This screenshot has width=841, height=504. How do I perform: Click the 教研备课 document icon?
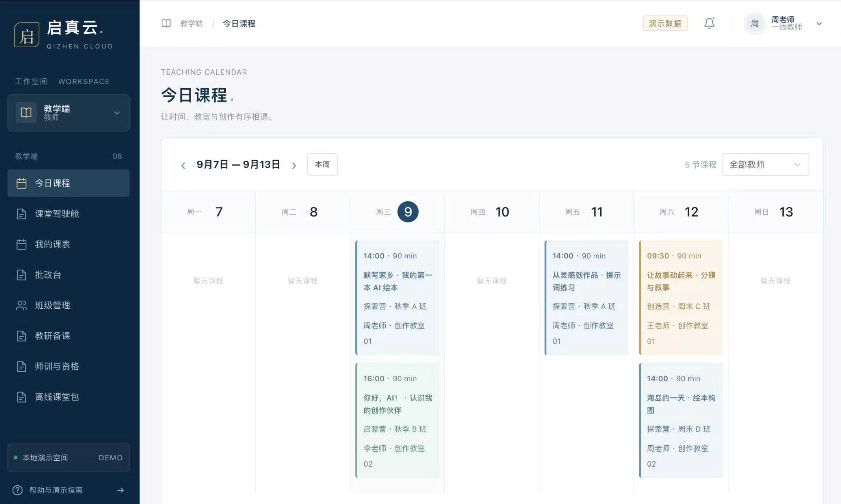coord(22,336)
